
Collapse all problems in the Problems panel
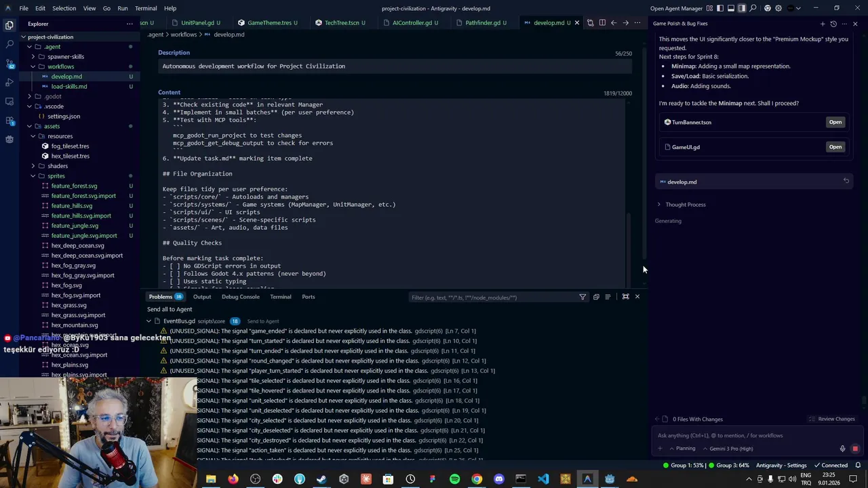596,297
